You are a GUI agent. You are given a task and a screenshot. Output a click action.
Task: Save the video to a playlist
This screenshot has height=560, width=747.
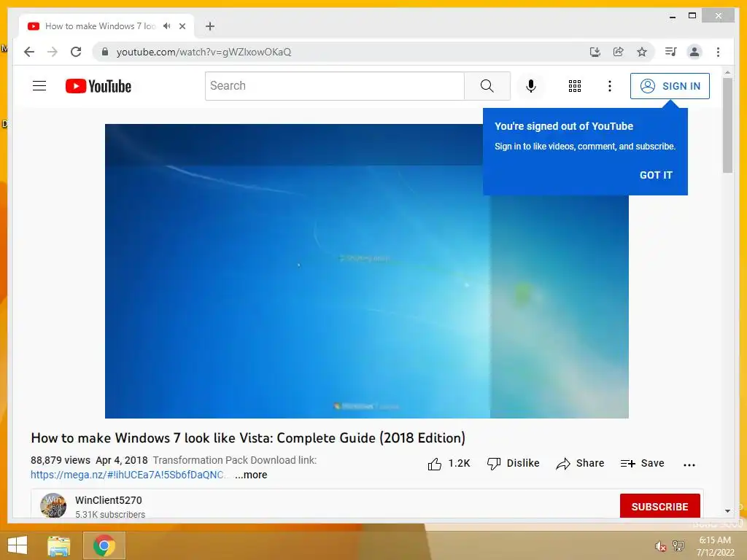click(642, 463)
